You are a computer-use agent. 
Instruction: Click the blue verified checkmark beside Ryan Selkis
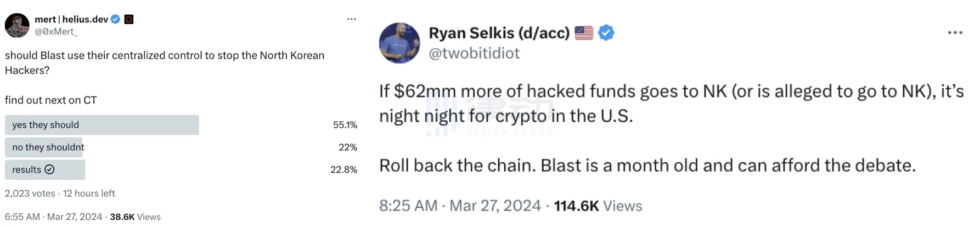click(x=606, y=33)
